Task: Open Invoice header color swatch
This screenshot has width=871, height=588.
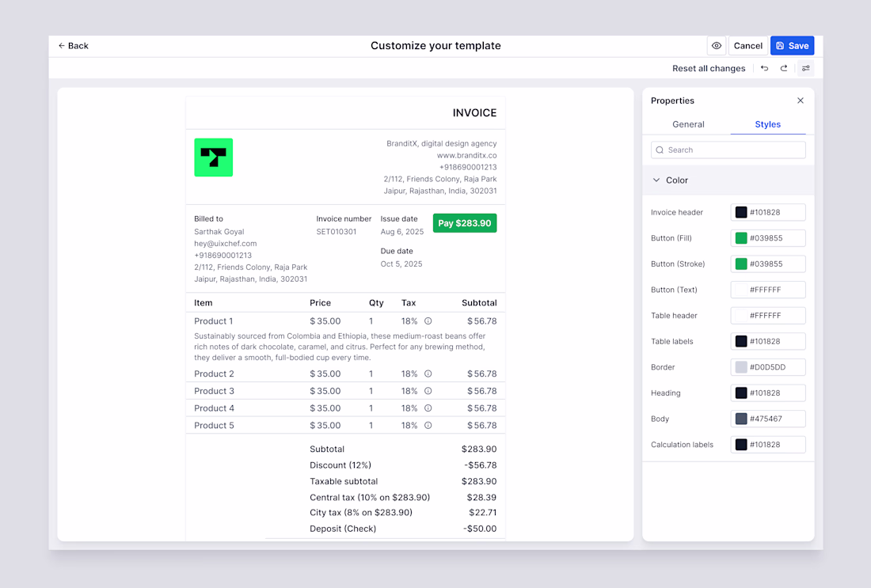Action: coord(741,212)
